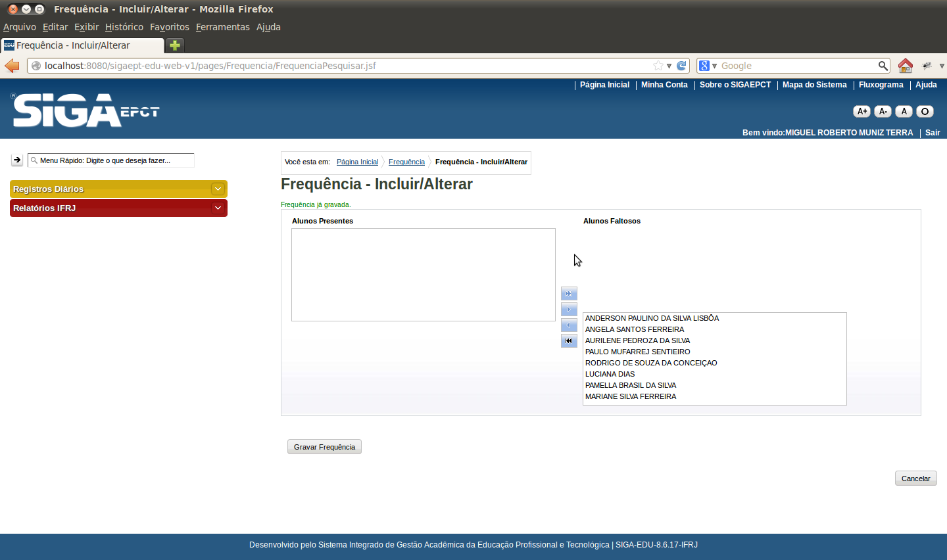Expand the Registros Diários menu section
947x560 pixels.
(x=218, y=189)
